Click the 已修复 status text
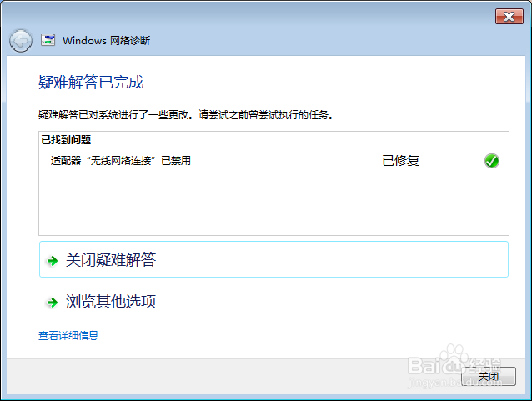The height and width of the screenshot is (401, 532). tap(401, 161)
